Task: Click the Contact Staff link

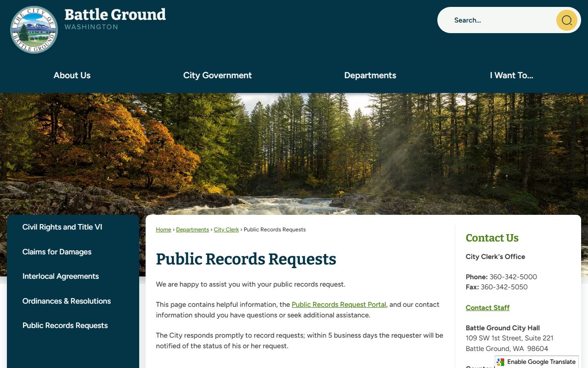Action: (x=487, y=308)
